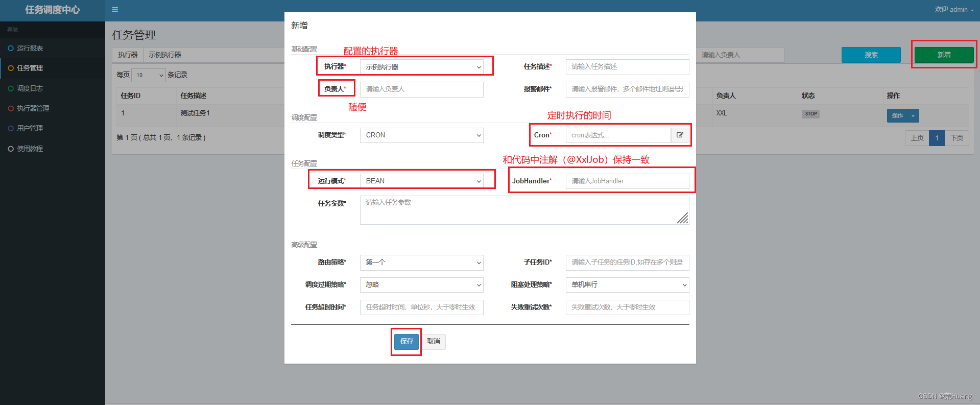Click the STOP status badge
The width and height of the screenshot is (980, 405).
click(x=811, y=114)
